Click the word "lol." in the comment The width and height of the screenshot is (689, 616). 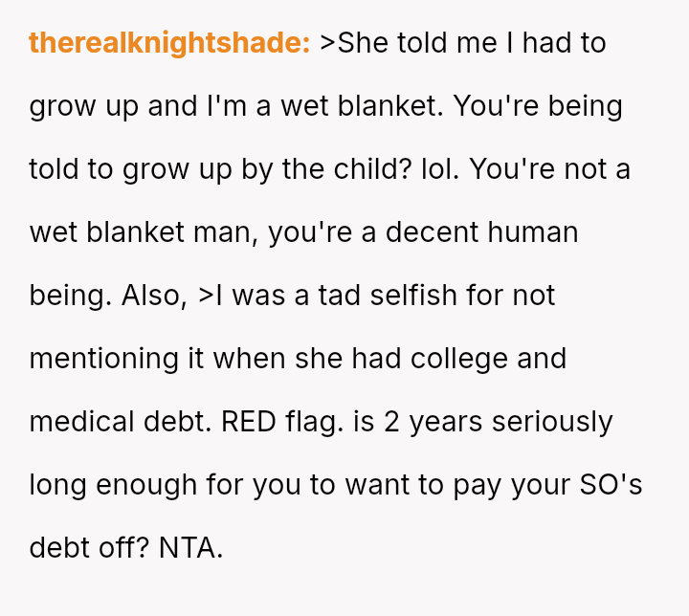[x=441, y=169]
